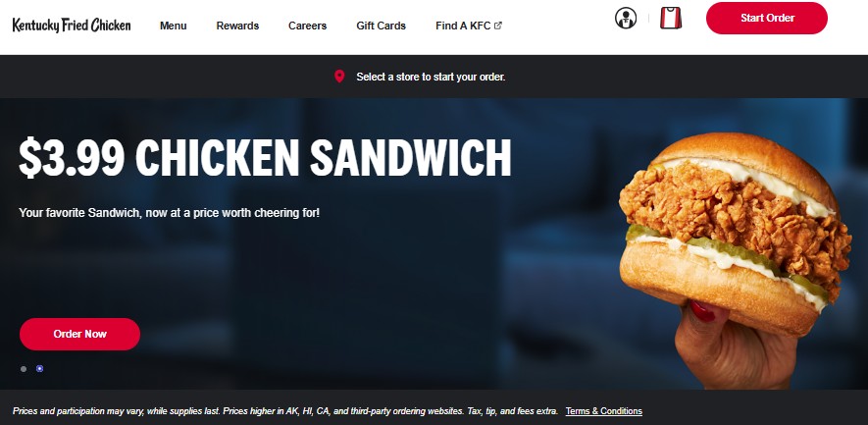Click the 'Your favorite Sandwich' tagline text
The height and width of the screenshot is (425, 868).
tap(170, 212)
